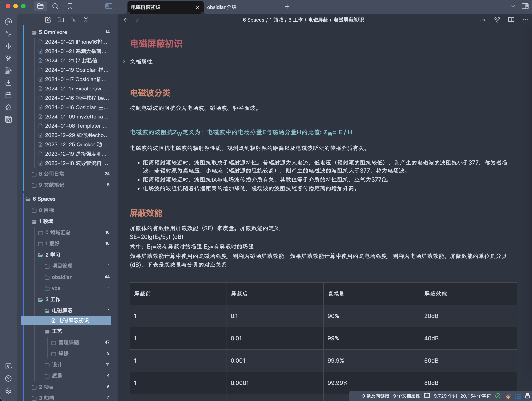
Task: Toggle the right sidebar panel icon
Action: click(x=525, y=6)
